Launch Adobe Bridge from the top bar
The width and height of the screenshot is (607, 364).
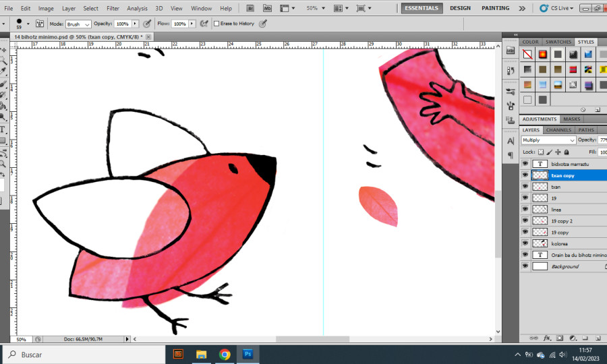click(250, 9)
